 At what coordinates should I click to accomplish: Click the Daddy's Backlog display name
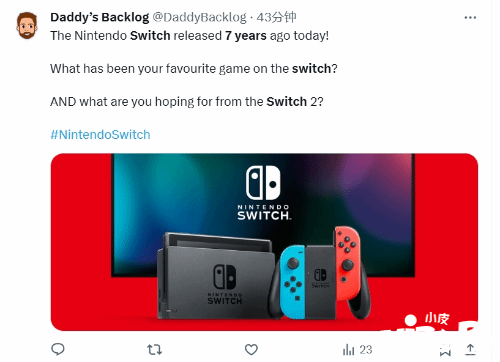(100, 17)
